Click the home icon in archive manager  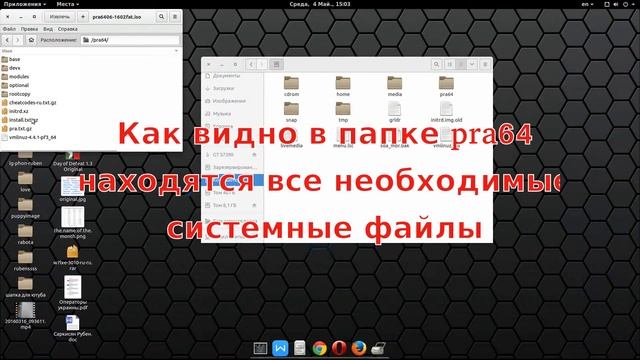31,40
